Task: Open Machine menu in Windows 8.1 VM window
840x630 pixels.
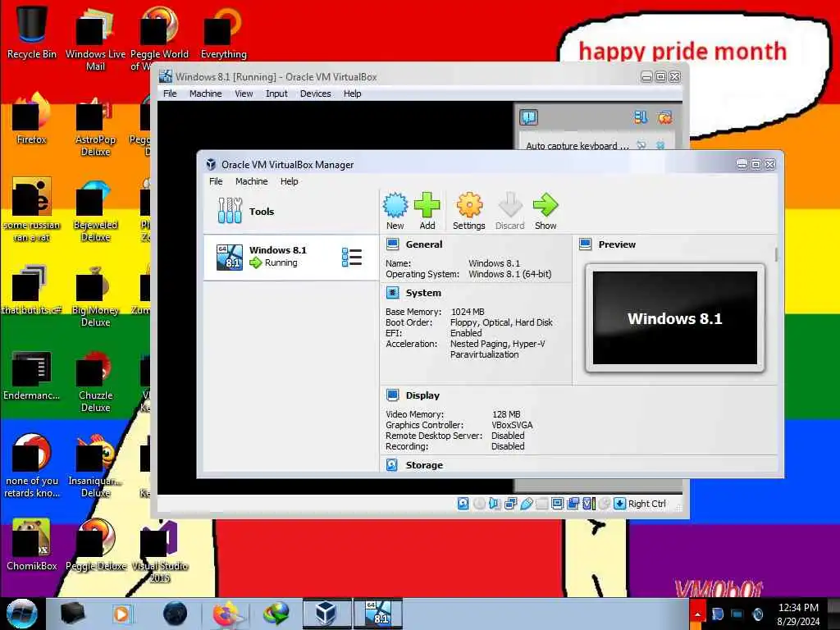Action: pos(205,94)
